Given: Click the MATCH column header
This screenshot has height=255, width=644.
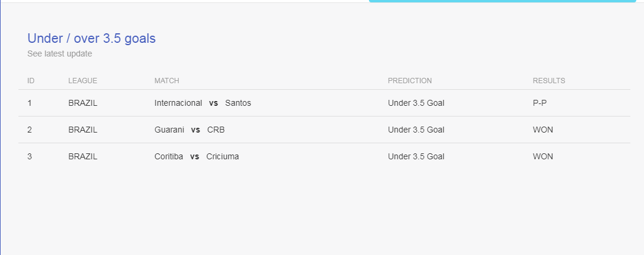Looking at the screenshot, I should tap(167, 81).
